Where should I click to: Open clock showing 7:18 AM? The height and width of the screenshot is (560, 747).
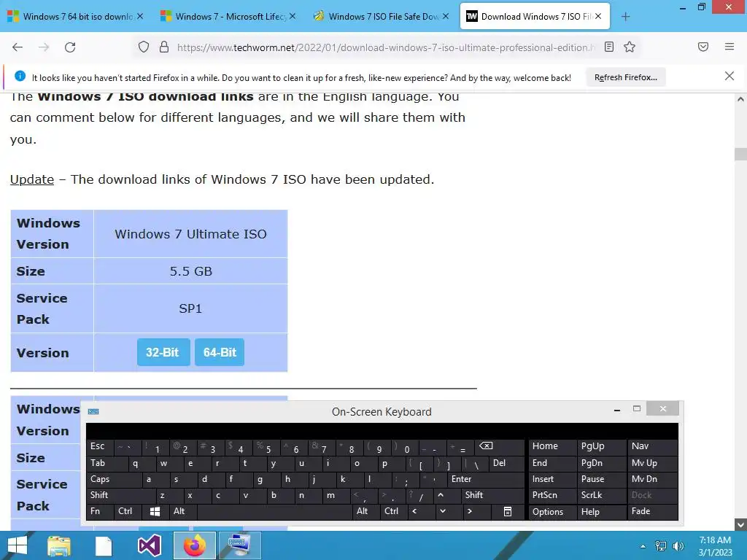point(715,546)
